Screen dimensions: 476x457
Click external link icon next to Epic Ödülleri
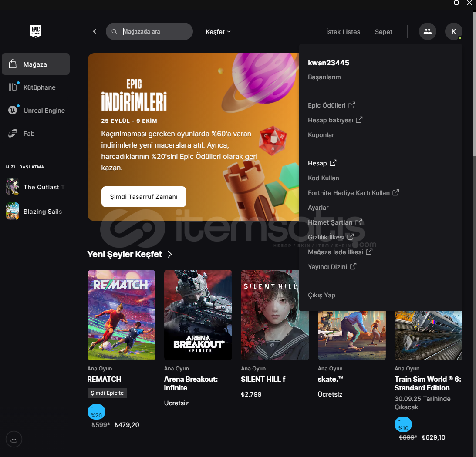pos(351,105)
